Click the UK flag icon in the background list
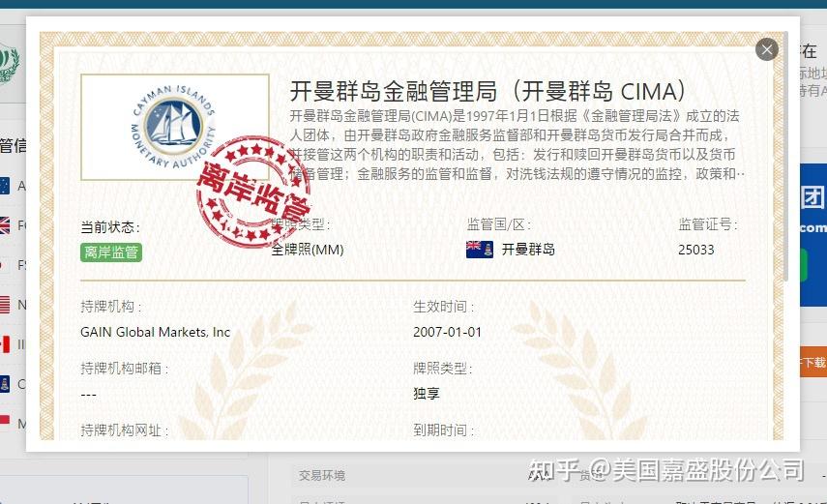827x504 pixels. click(4, 225)
